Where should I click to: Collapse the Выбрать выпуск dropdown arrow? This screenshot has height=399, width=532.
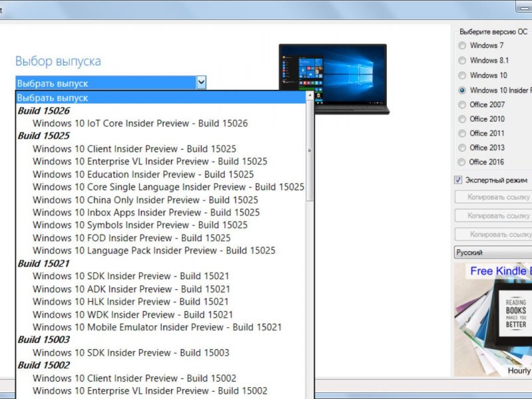(201, 82)
